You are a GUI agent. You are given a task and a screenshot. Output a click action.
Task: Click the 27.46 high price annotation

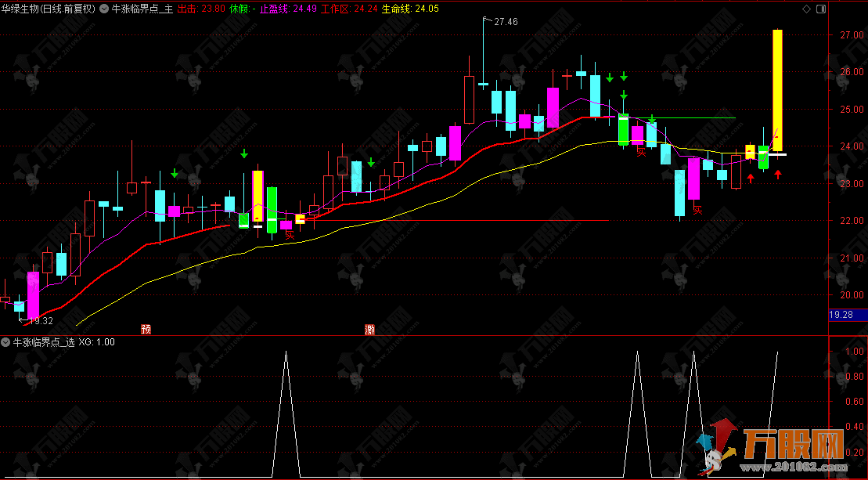(506, 22)
